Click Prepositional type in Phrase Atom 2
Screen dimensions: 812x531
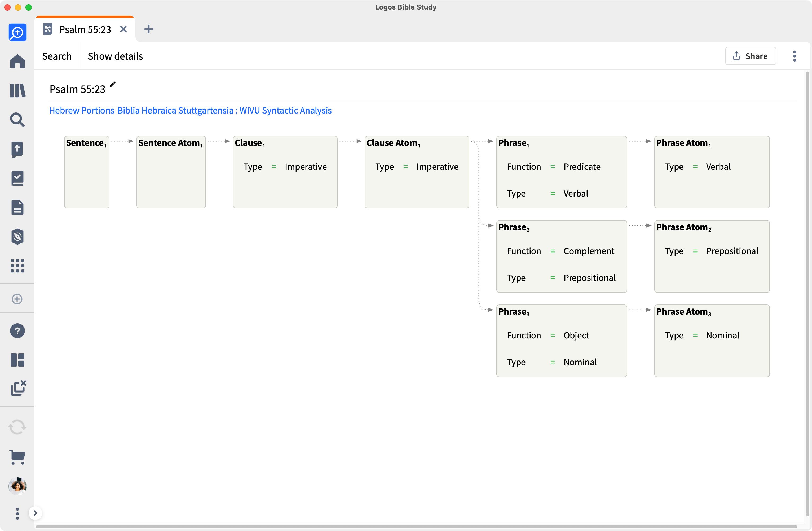tap(732, 251)
